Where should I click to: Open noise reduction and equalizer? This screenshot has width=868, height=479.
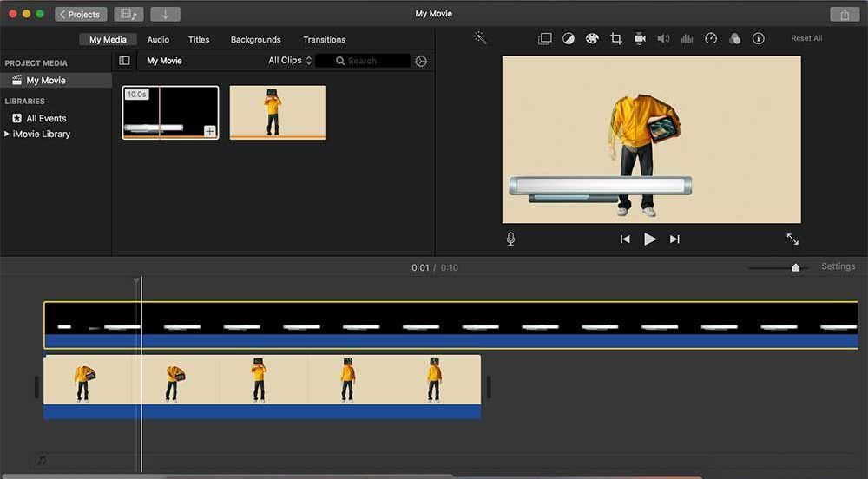point(687,39)
